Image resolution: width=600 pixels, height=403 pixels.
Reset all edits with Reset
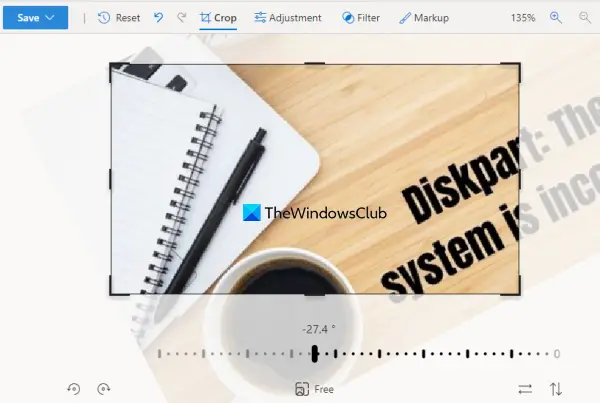(119, 18)
